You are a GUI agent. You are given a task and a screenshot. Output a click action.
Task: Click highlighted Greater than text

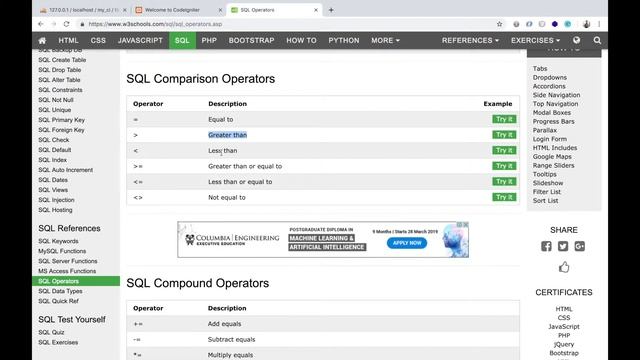227,135
